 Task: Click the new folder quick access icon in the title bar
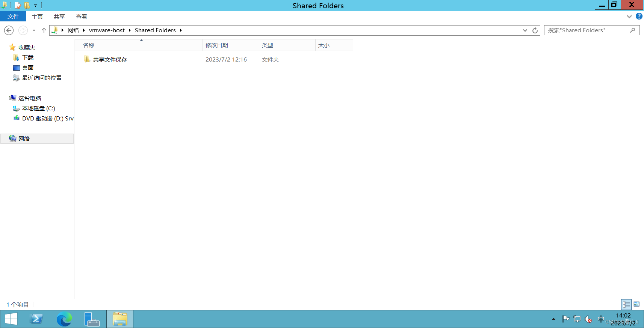coord(27,5)
